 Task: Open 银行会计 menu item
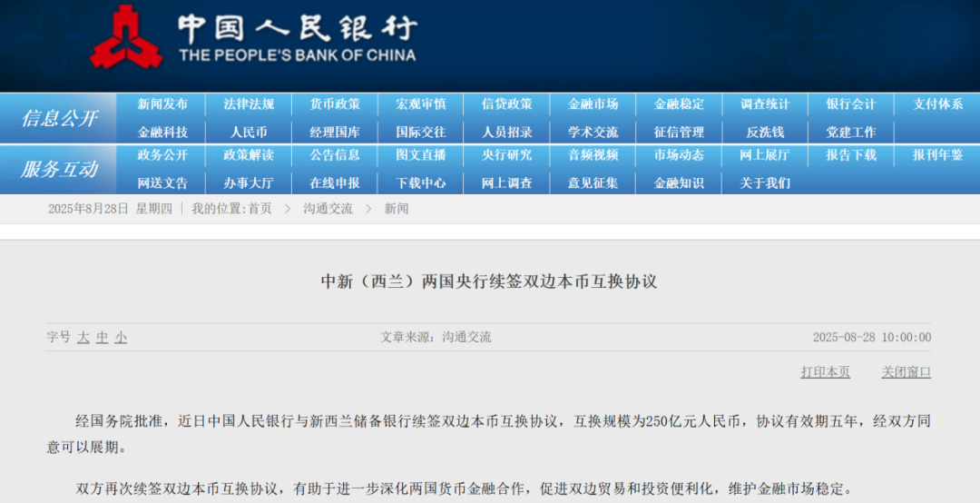(851, 104)
